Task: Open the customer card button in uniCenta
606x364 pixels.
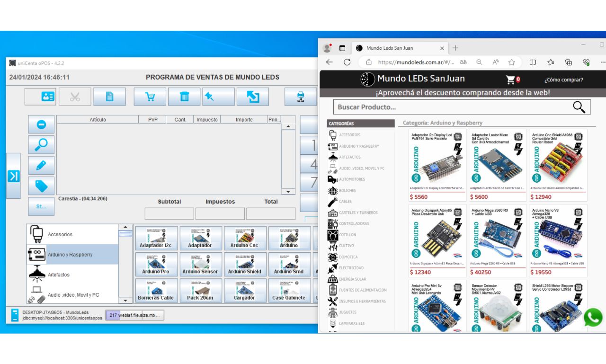Action: (x=41, y=97)
